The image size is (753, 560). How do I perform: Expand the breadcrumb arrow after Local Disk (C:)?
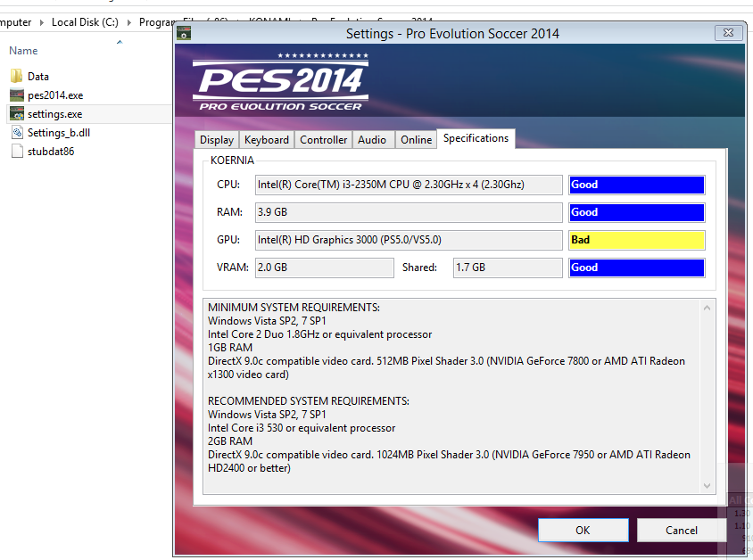coord(129,22)
